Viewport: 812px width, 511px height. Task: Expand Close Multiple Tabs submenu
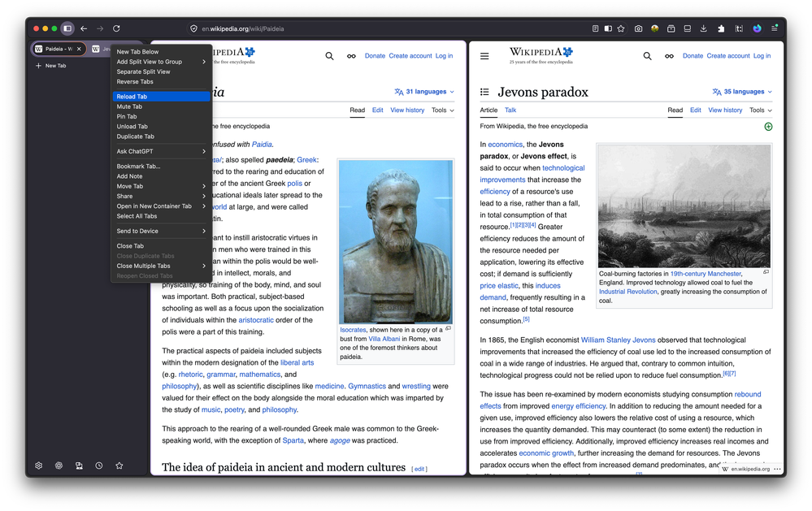(x=161, y=266)
